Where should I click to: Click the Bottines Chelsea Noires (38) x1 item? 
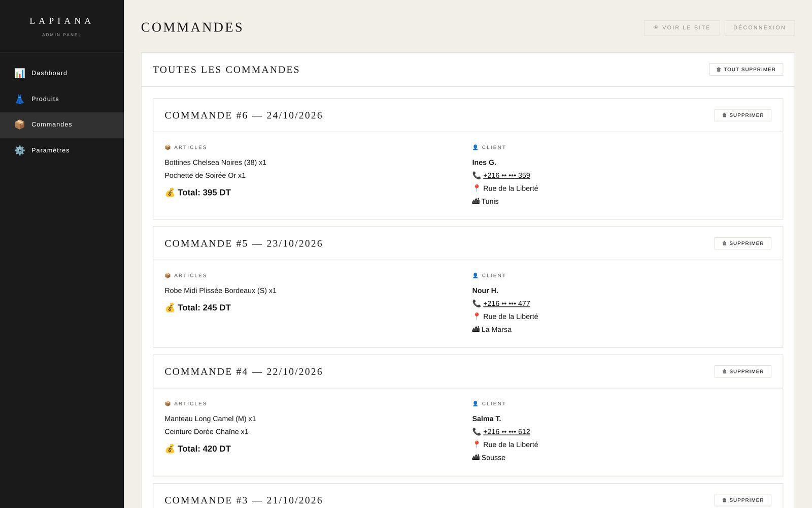tap(215, 163)
